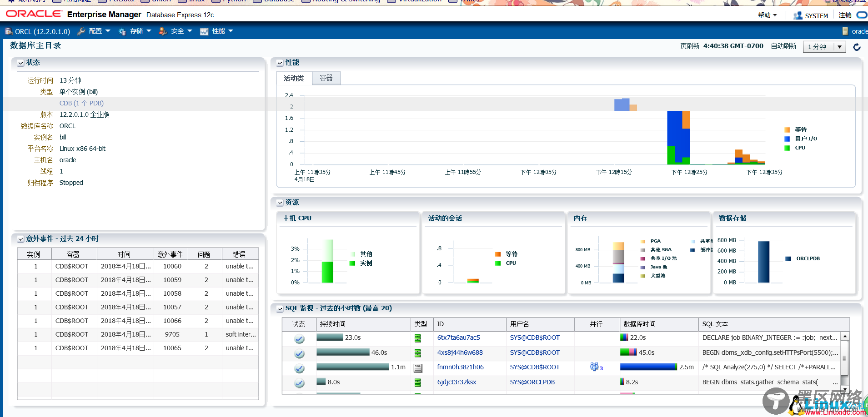Switch to the 活动类 tab
This screenshot has height=417, width=868.
(x=294, y=78)
